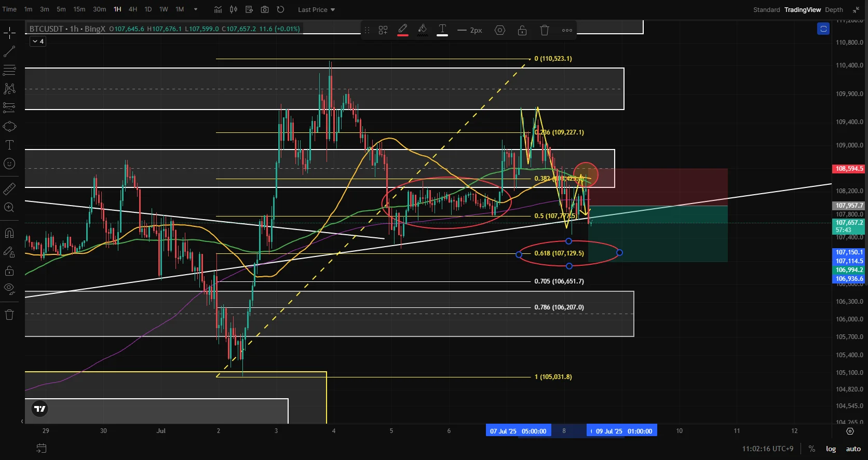This screenshot has width=868, height=460.
Task: Activate the zoom in tool
Action: (9, 208)
